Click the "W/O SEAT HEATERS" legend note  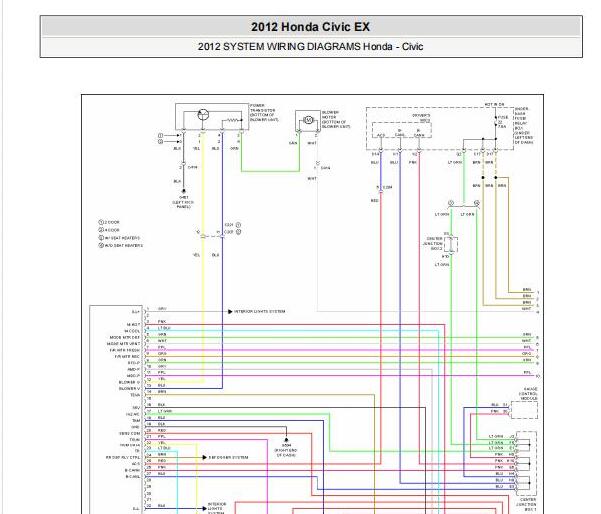121,245
